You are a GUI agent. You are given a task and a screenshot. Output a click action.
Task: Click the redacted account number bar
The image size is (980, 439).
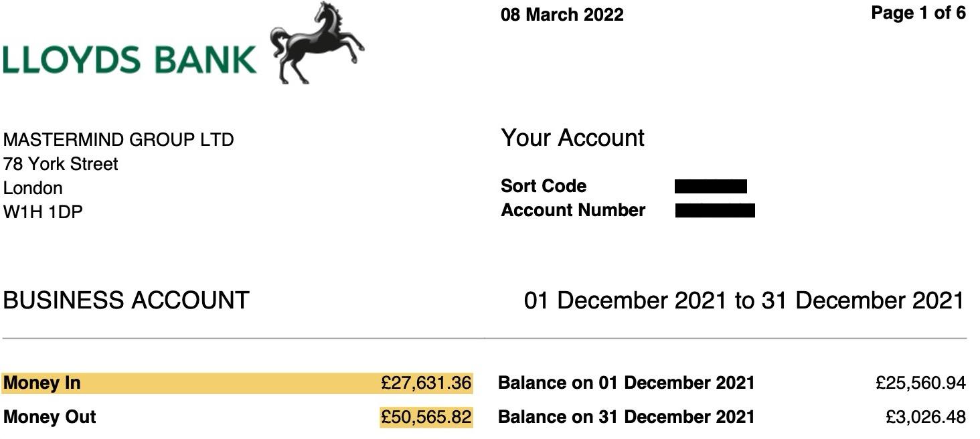point(715,211)
